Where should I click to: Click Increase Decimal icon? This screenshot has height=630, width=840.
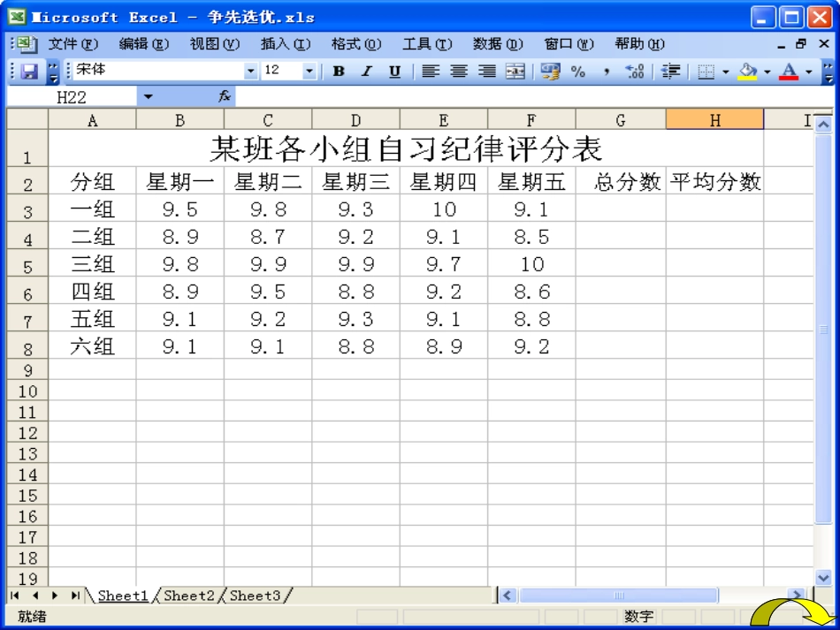pos(635,72)
